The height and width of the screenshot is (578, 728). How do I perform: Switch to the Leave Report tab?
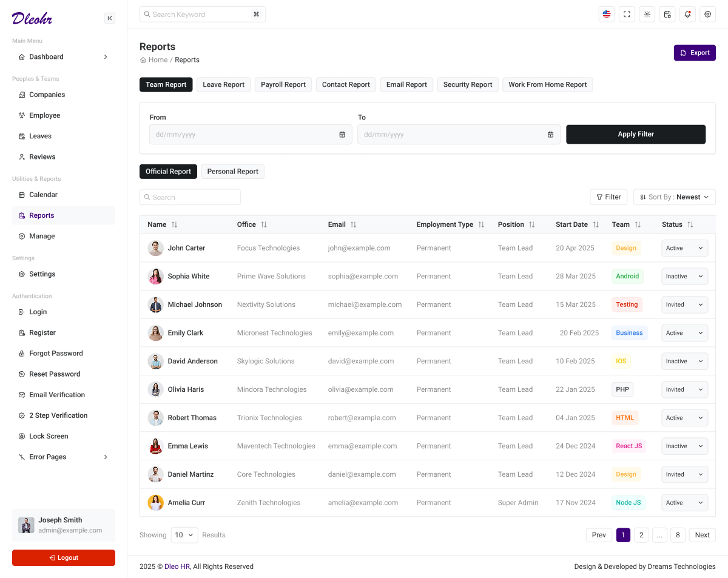[x=223, y=84]
